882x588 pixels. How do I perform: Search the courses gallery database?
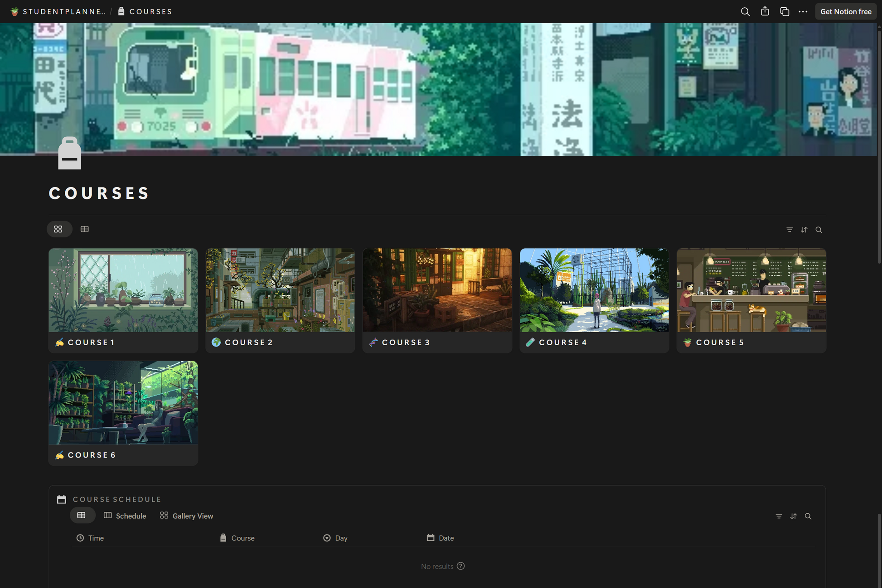[x=819, y=230]
